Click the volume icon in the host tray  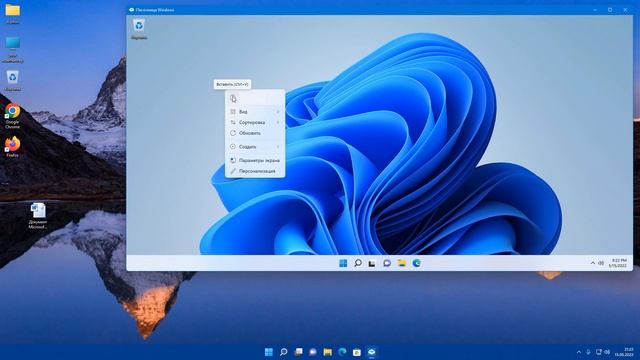[x=607, y=352]
